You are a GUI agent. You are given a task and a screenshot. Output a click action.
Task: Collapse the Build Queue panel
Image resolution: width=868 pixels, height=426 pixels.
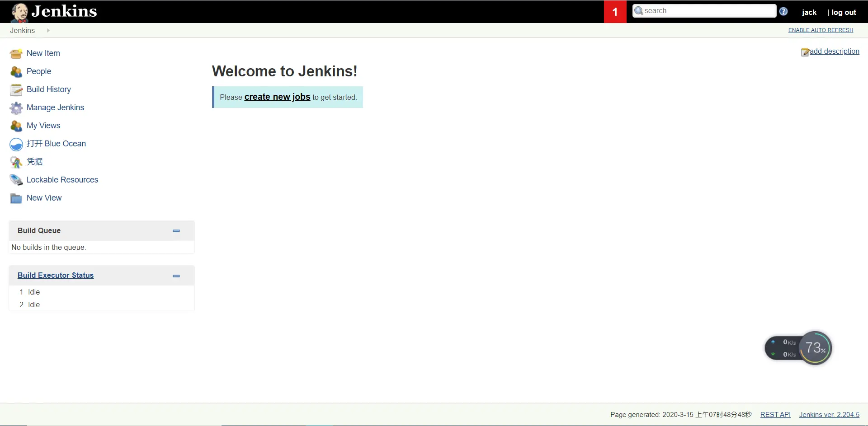[x=176, y=231]
